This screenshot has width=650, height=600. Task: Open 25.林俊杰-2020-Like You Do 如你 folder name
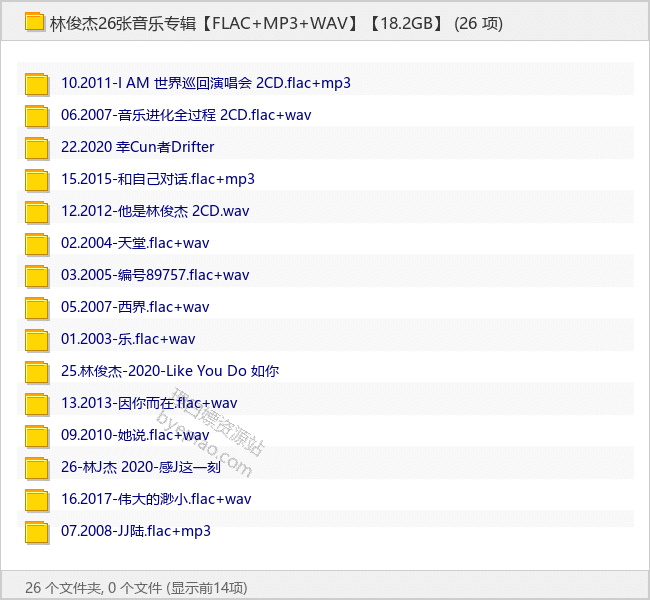pyautogui.click(x=170, y=371)
